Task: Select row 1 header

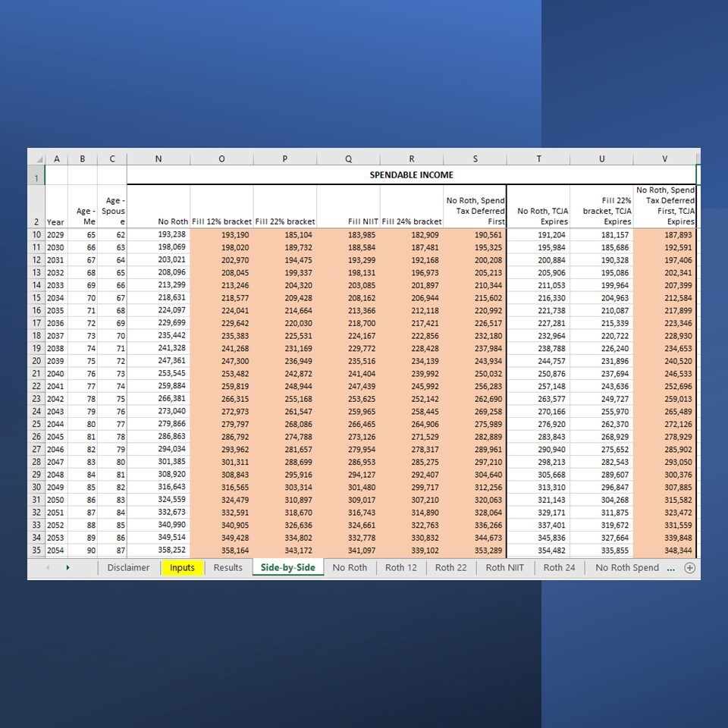Action: pyautogui.click(x=36, y=175)
